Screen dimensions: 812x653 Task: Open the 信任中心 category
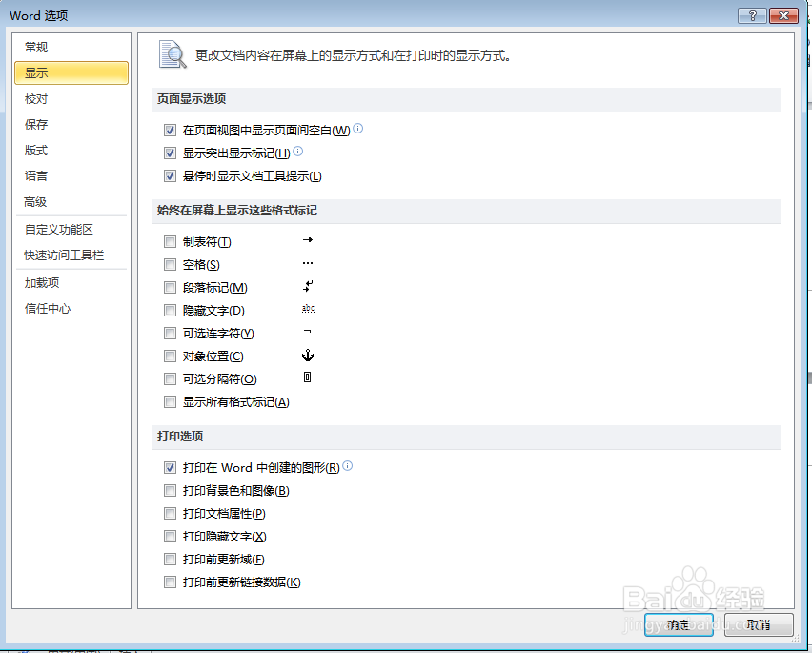[x=71, y=309]
